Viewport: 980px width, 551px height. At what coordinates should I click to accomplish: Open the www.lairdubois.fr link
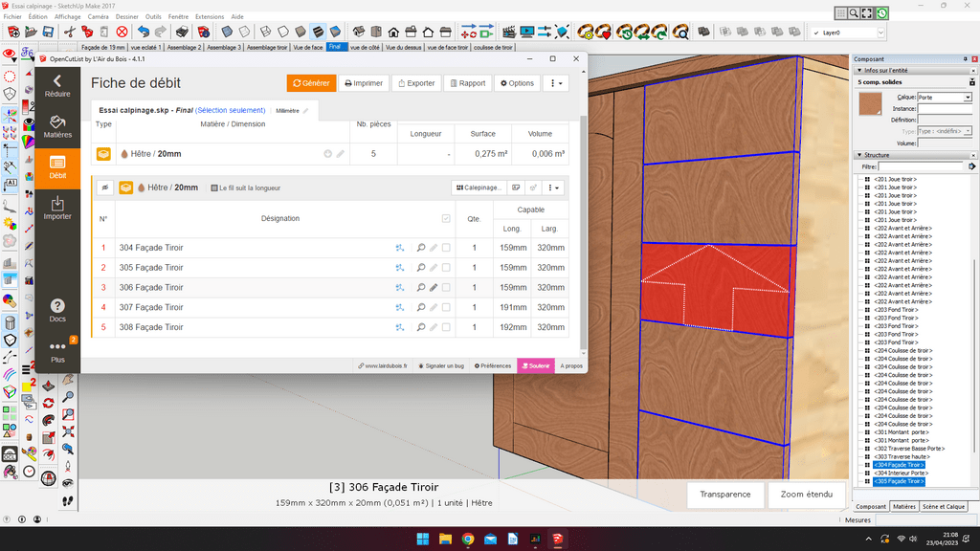coord(383,366)
